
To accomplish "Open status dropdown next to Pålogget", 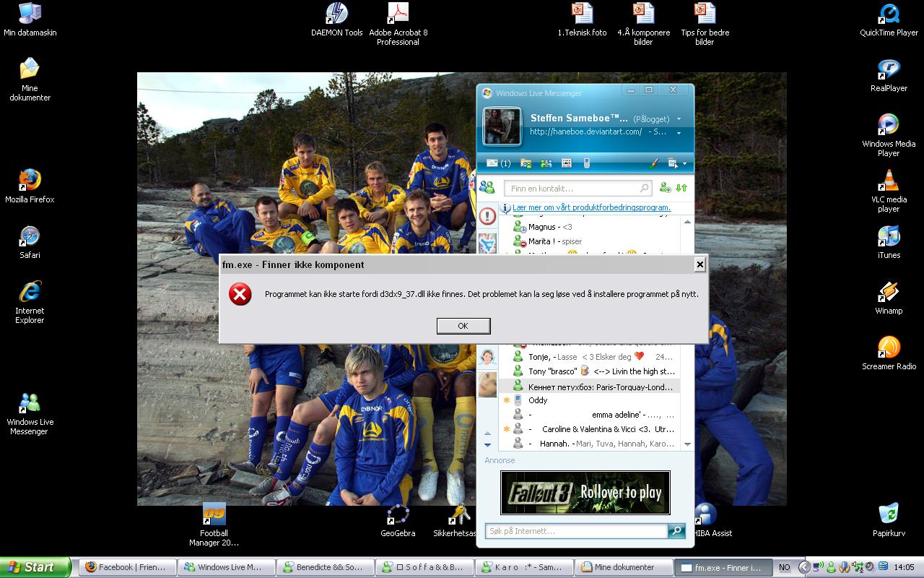I will (679, 119).
